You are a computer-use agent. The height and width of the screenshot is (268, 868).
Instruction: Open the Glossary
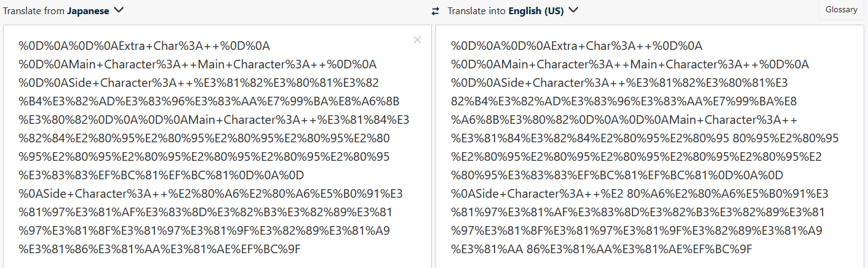coord(841,9)
